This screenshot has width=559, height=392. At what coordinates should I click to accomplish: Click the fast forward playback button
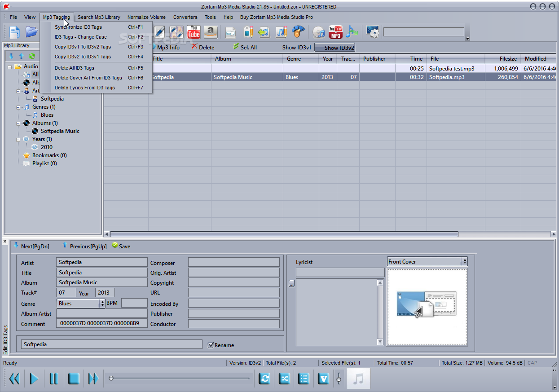(93, 379)
